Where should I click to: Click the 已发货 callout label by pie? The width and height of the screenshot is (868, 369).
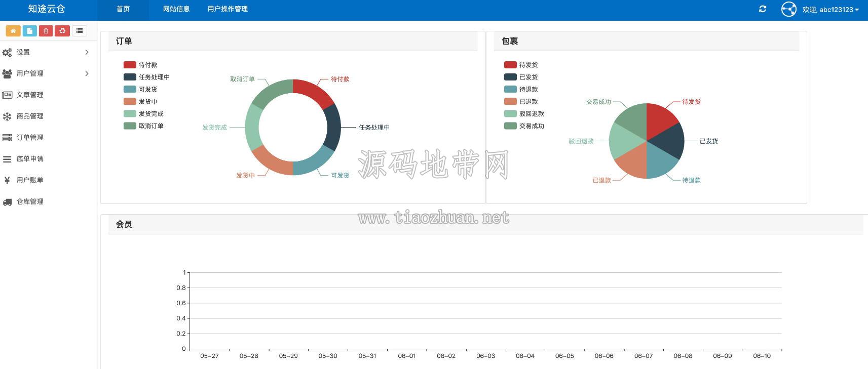tap(708, 141)
